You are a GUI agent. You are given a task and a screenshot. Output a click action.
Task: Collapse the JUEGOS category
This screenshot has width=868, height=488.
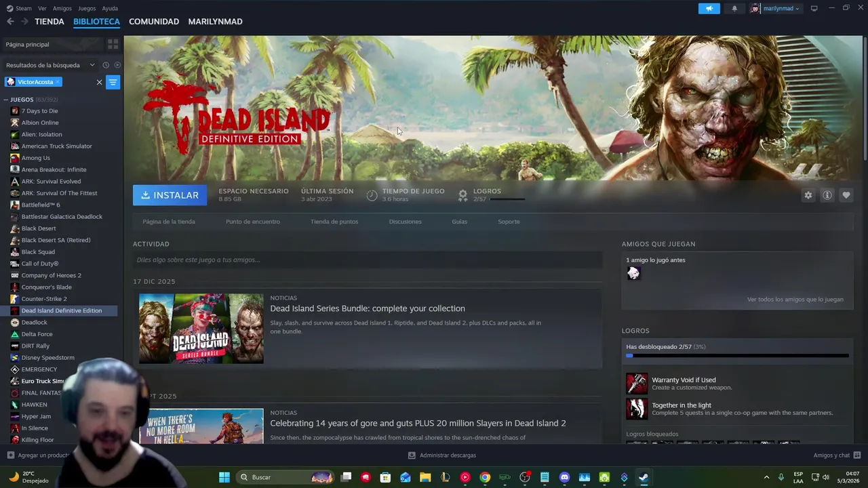pos(6,100)
